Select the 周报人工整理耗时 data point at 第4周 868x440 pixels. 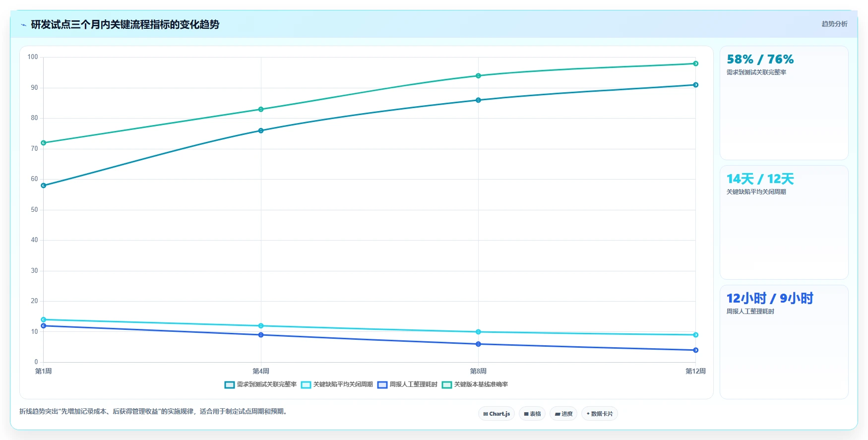[x=261, y=335]
